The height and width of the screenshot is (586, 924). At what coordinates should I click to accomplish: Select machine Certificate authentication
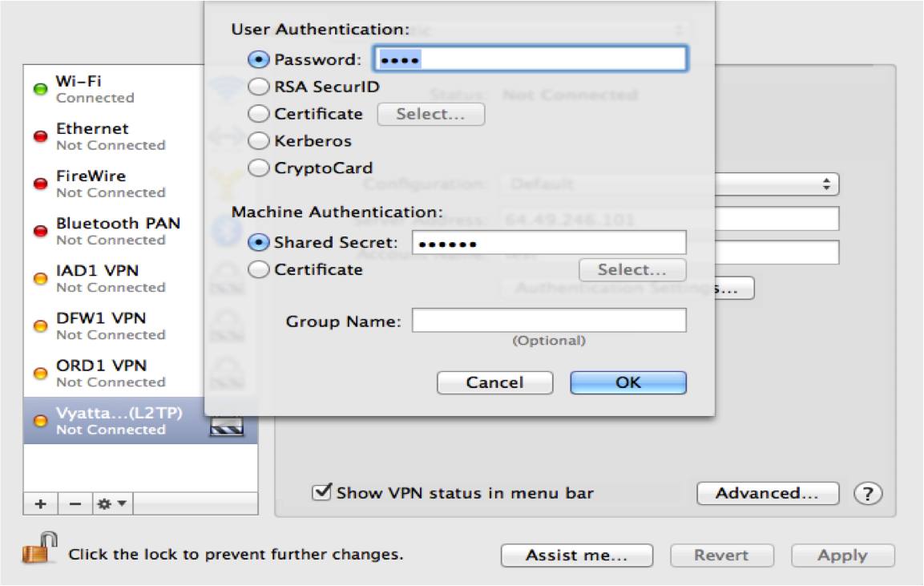tap(258, 269)
